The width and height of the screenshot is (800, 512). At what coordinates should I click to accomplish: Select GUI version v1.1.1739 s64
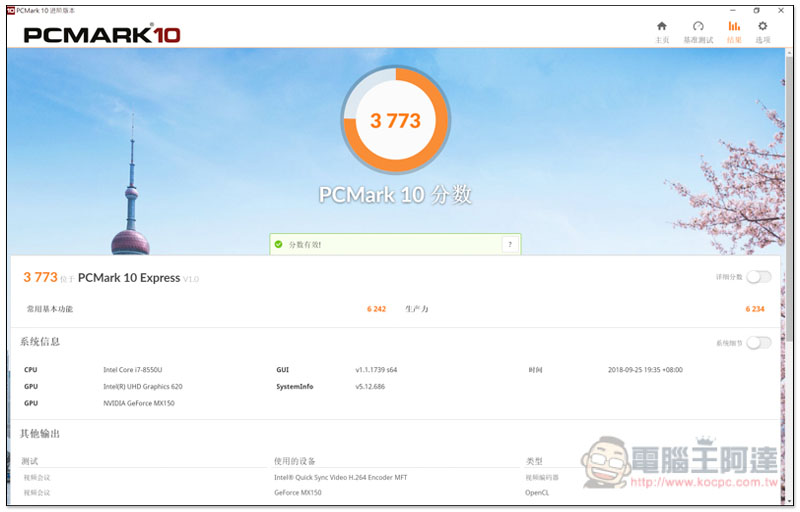376,370
